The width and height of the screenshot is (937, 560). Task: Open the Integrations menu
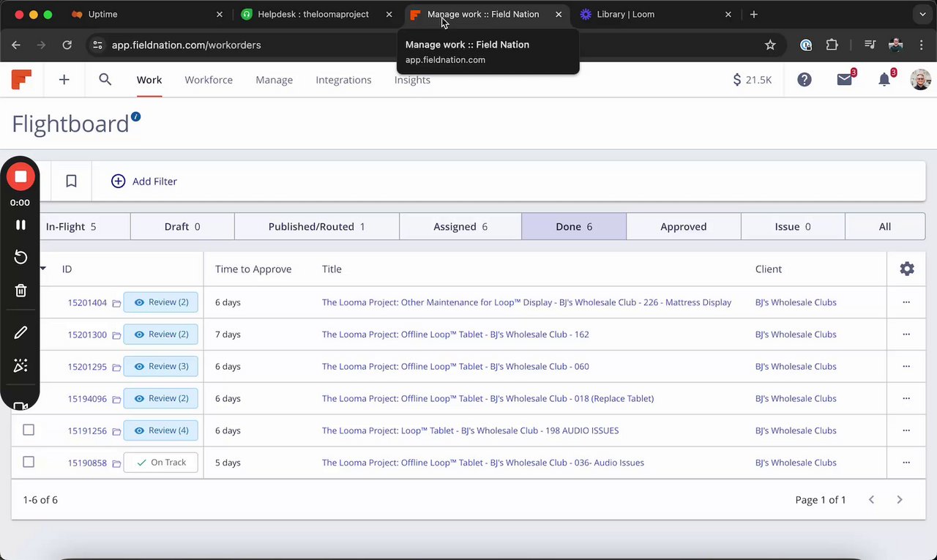click(x=343, y=80)
